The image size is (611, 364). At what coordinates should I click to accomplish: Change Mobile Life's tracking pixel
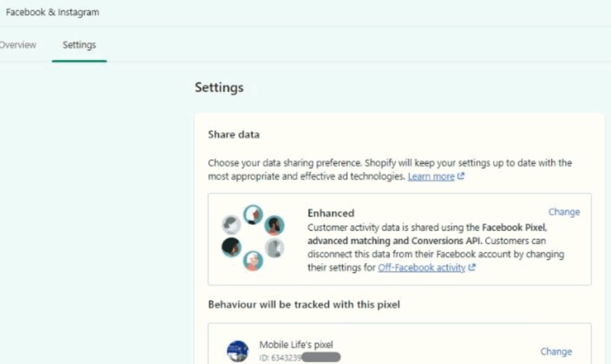click(x=557, y=351)
